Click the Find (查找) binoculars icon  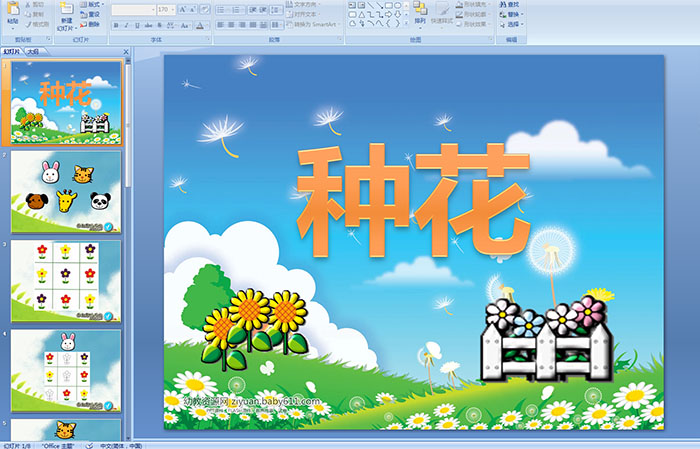(x=503, y=4)
